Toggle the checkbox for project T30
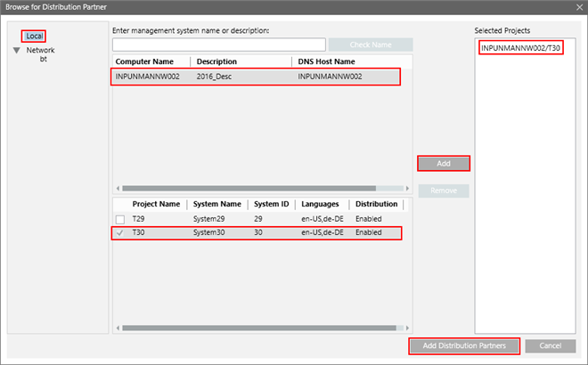The height and width of the screenshot is (365, 588). (119, 233)
